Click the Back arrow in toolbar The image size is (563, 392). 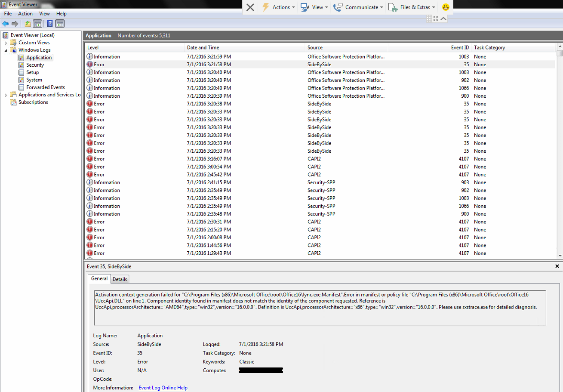5,24
